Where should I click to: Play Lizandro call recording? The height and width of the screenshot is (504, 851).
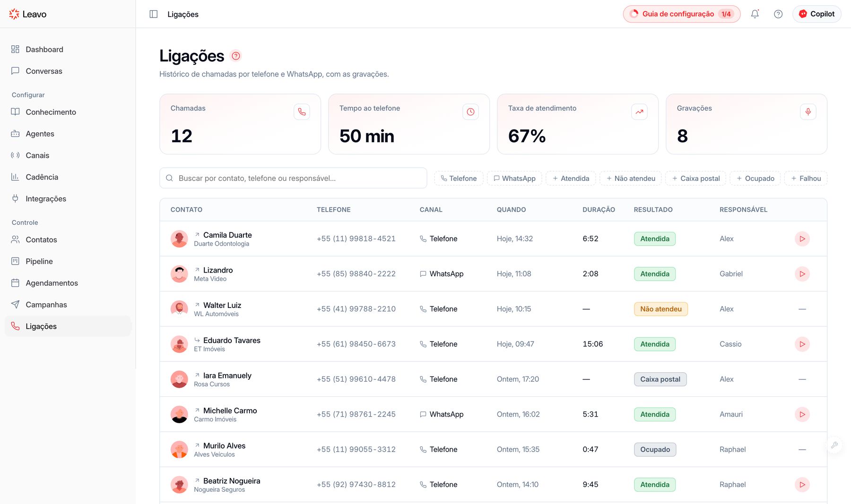(x=802, y=274)
